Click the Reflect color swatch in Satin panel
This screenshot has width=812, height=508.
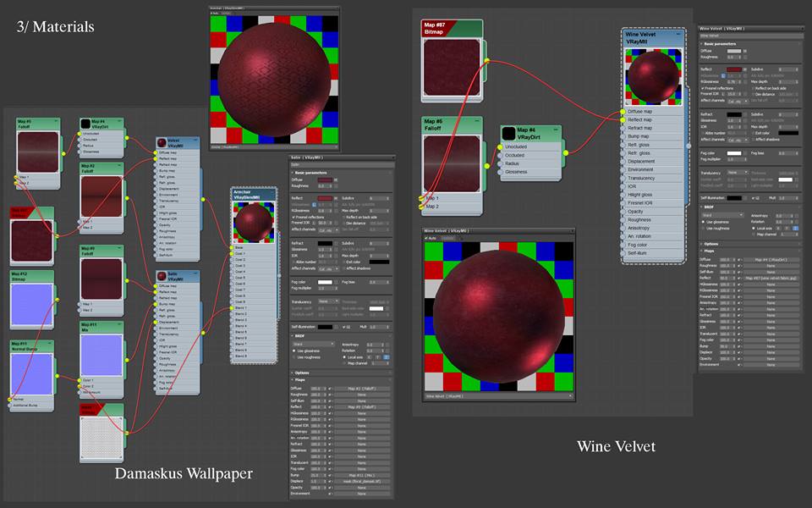click(325, 197)
